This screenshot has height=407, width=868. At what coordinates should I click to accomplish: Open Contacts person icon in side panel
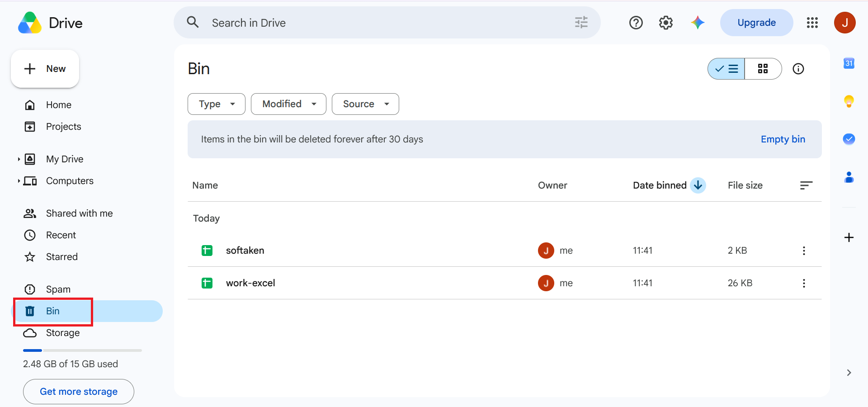pyautogui.click(x=849, y=177)
